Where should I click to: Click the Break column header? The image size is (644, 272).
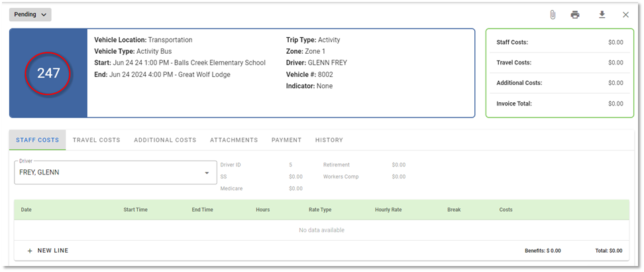(454, 210)
